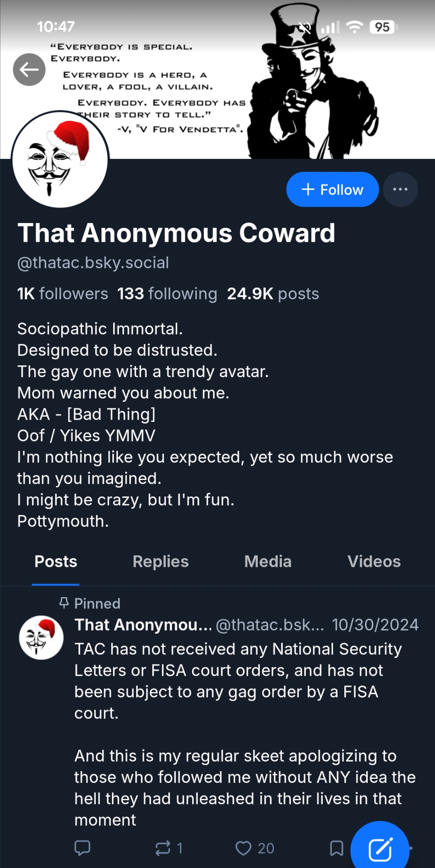Open the pinned post's 10/30/2024 timestamp

[x=375, y=625]
